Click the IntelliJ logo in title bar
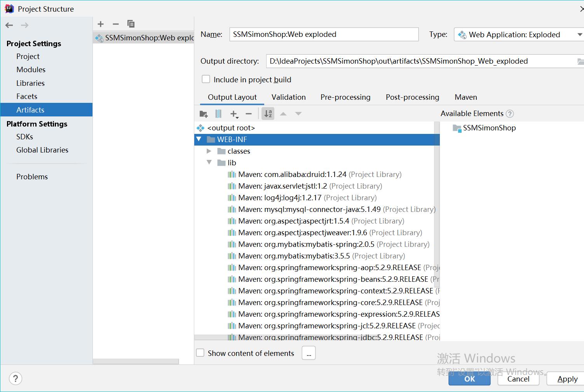Viewport: 584px width, 392px height. tap(9, 9)
